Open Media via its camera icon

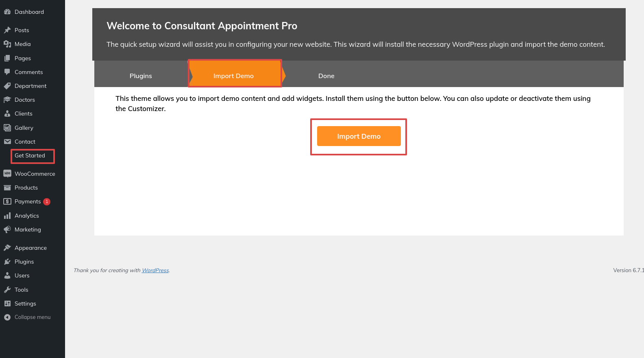[x=7, y=44]
